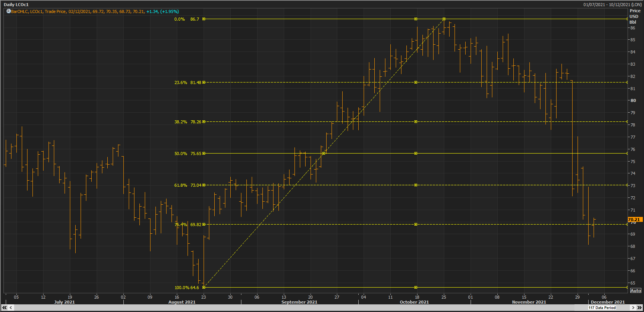Screen dimensions: 644x312
Task: Click the October 2021 label on time axis
Action: click(414, 302)
